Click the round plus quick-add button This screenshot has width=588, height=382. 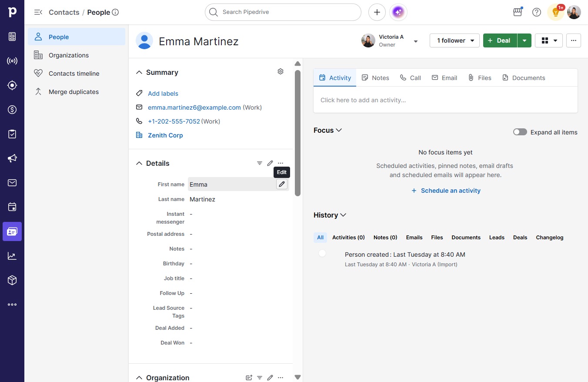[377, 12]
